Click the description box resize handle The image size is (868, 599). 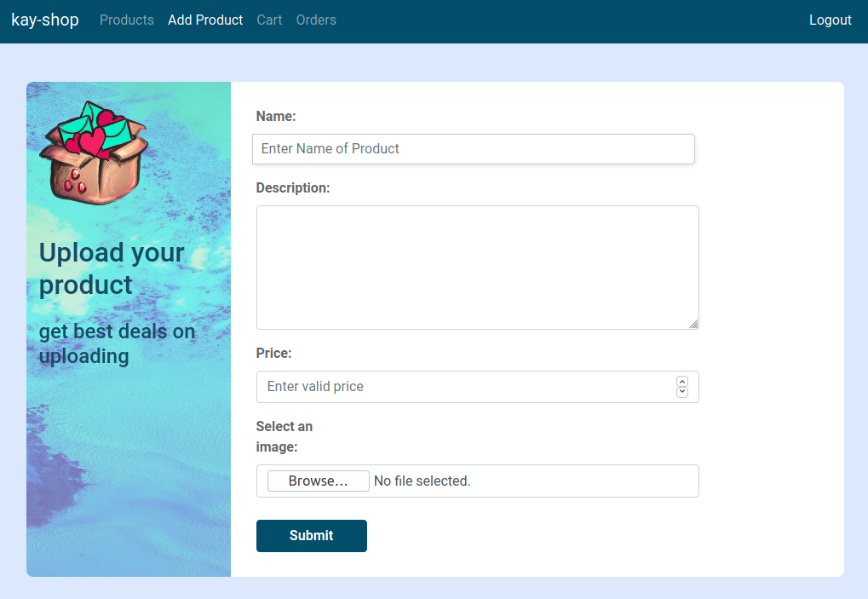693,324
